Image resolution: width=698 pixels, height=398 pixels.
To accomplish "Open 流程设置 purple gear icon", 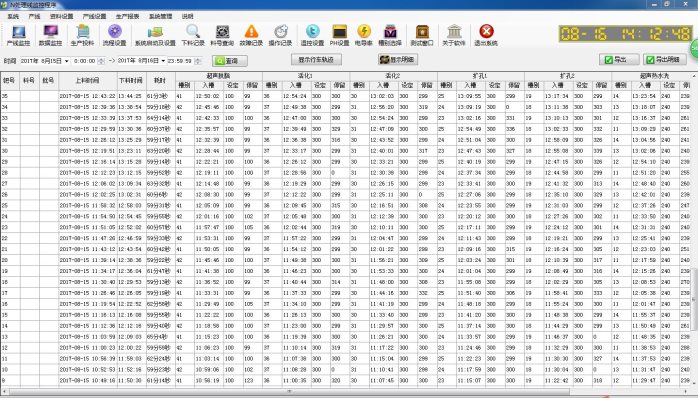I will click(x=114, y=35).
